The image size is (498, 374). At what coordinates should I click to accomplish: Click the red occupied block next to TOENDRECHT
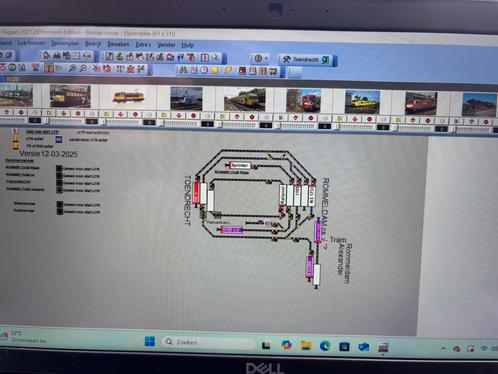pyautogui.click(x=196, y=194)
